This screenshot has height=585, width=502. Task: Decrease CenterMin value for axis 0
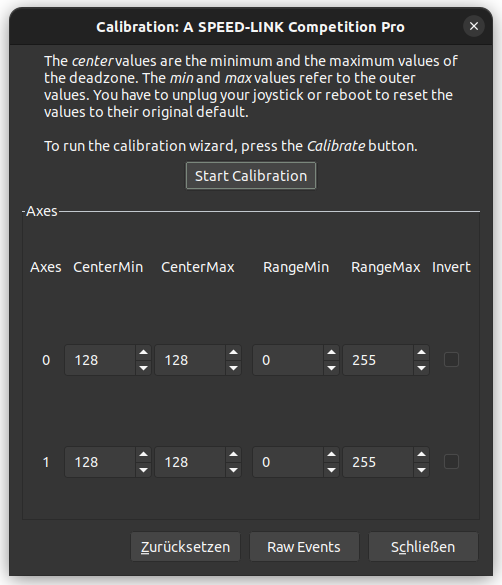pos(143,368)
